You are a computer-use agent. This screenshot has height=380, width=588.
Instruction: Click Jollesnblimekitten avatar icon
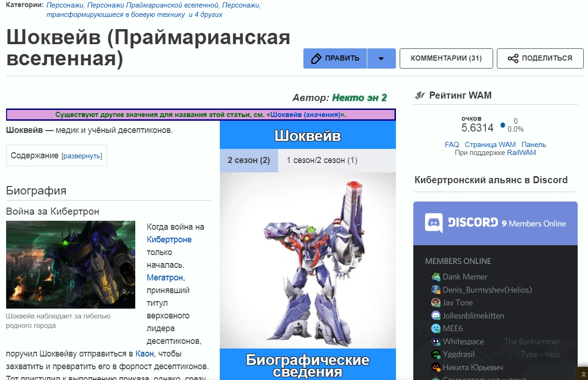tap(435, 316)
